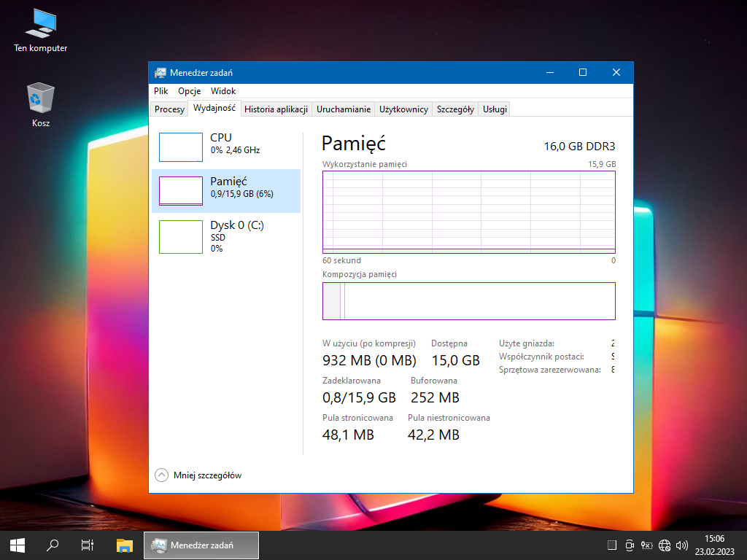Open the Opcje menu

[x=190, y=91]
